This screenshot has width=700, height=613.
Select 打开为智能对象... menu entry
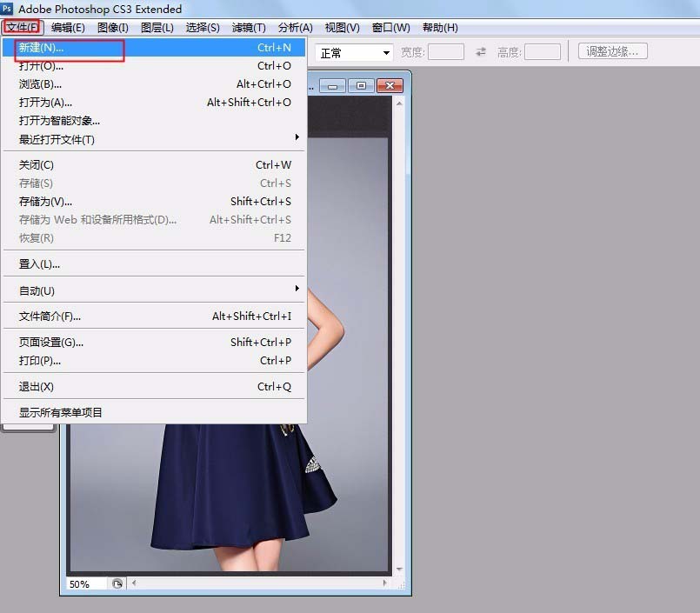pos(59,121)
